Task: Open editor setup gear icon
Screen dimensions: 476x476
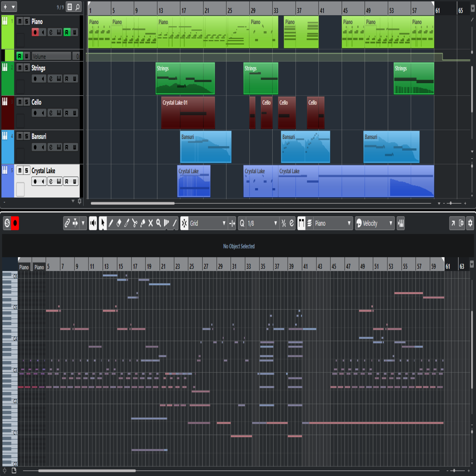Action: [x=470, y=223]
